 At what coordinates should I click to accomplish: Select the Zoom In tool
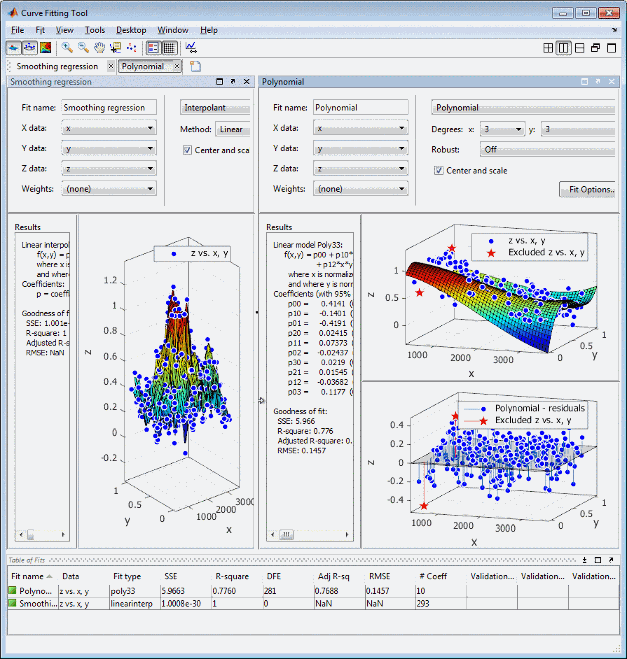coord(67,47)
